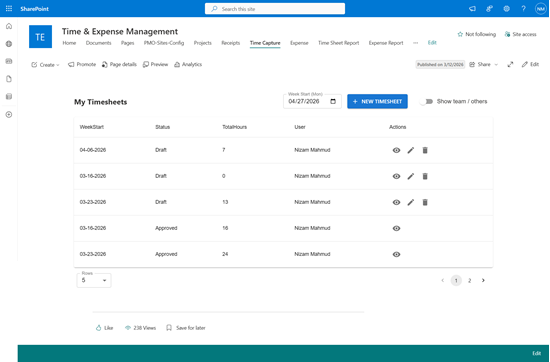Click the network share icon in header
This screenshot has height=362, width=550.
click(489, 9)
